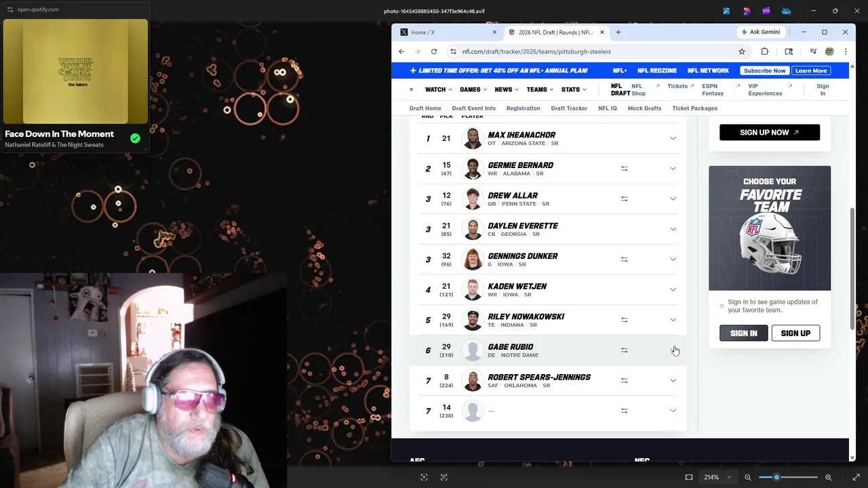Expand Drew Allar's row chevron
This screenshot has width=868, height=488.
click(673, 199)
